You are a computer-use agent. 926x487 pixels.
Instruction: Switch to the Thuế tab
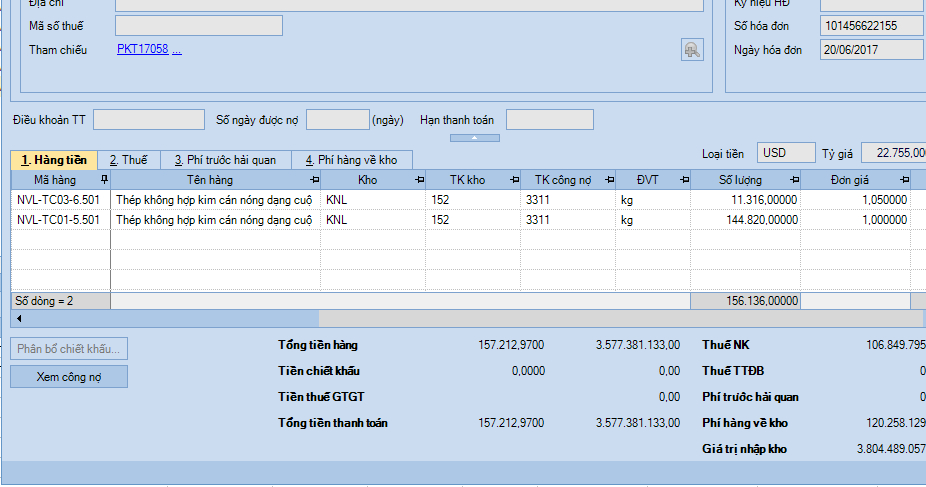pos(128,160)
